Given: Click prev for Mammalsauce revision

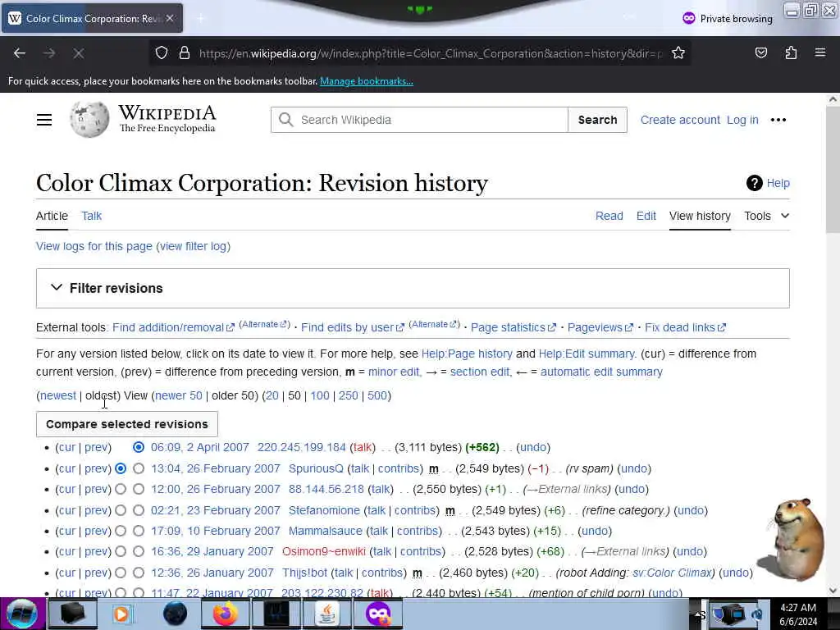Looking at the screenshot, I should [x=97, y=531].
